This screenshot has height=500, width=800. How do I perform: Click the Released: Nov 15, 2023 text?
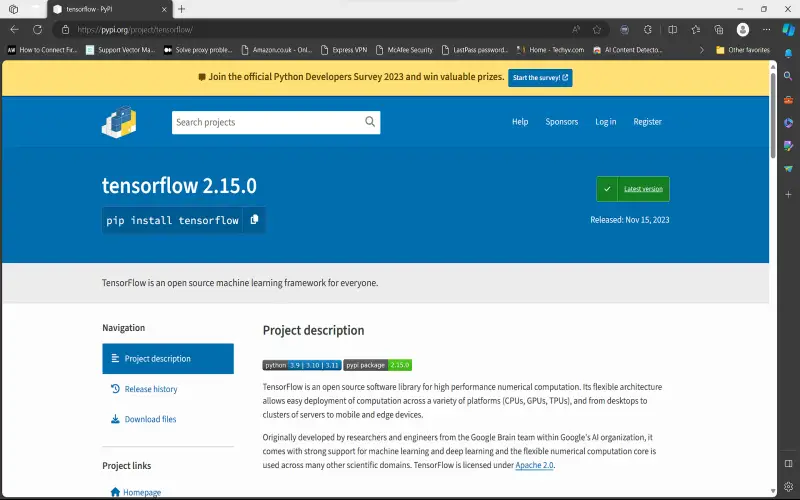[630, 220]
